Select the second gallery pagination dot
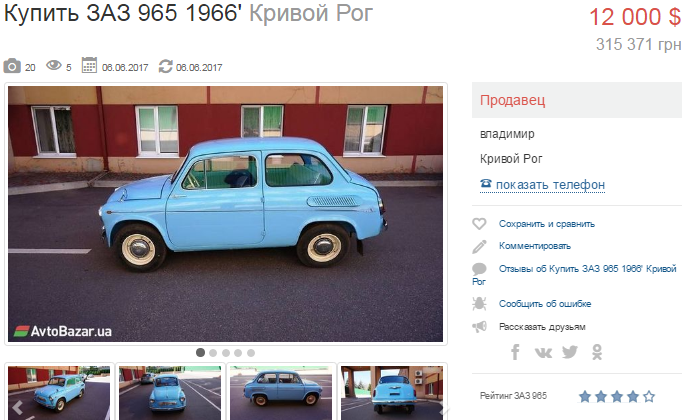Screen dimensions: 690x420 click(213, 353)
